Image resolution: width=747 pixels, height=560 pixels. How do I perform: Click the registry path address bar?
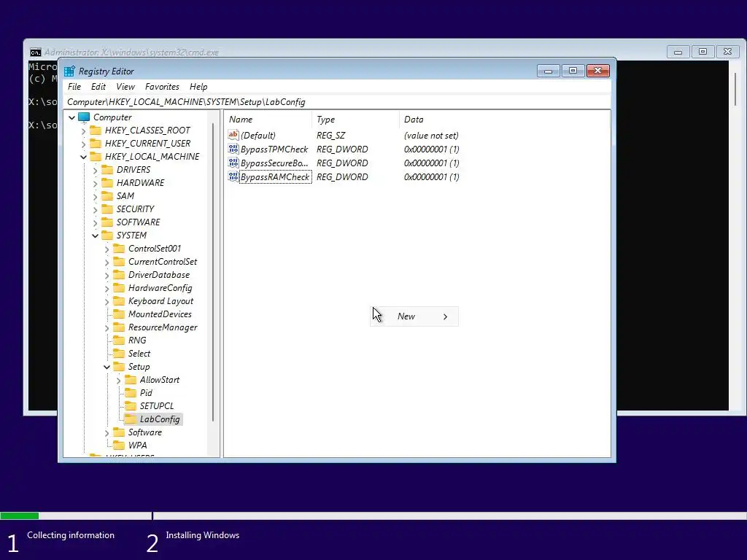coord(337,102)
